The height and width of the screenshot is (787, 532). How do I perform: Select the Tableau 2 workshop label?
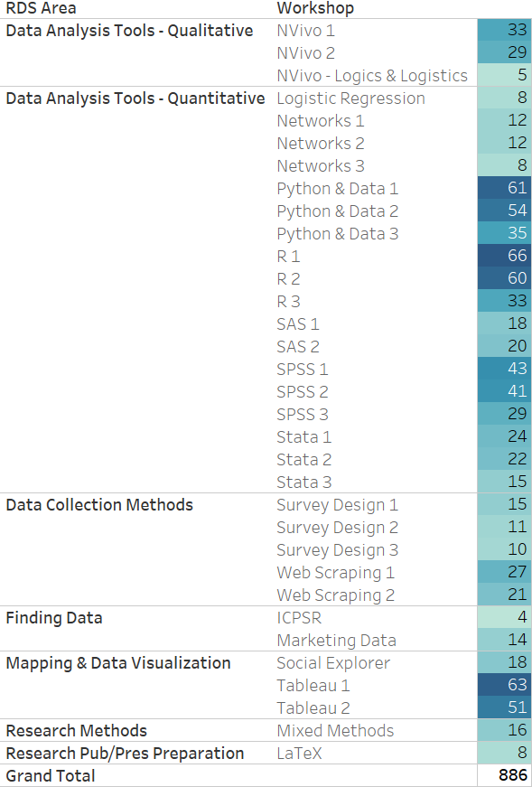313,708
